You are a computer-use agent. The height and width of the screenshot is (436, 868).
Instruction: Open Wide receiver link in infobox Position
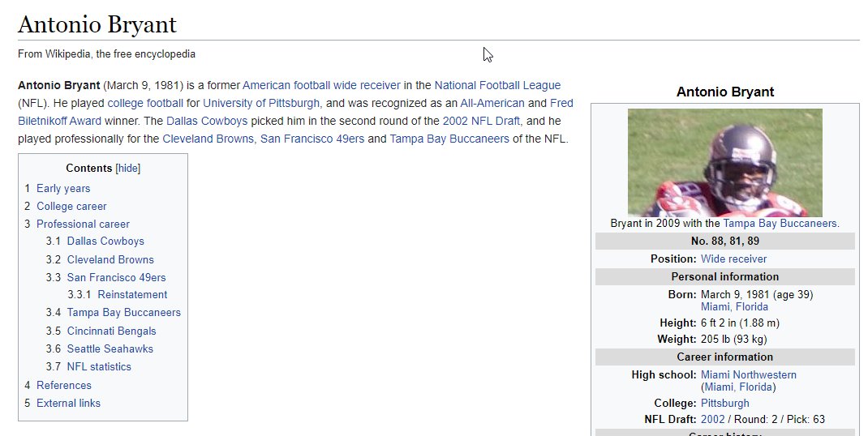coord(733,259)
